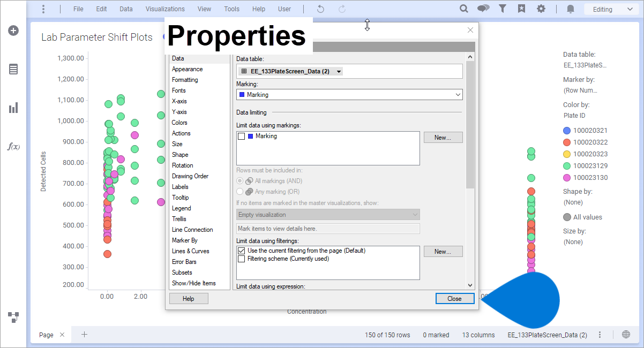The image size is (644, 348).
Task: Click the globe icon in status bar
Action: (x=626, y=335)
